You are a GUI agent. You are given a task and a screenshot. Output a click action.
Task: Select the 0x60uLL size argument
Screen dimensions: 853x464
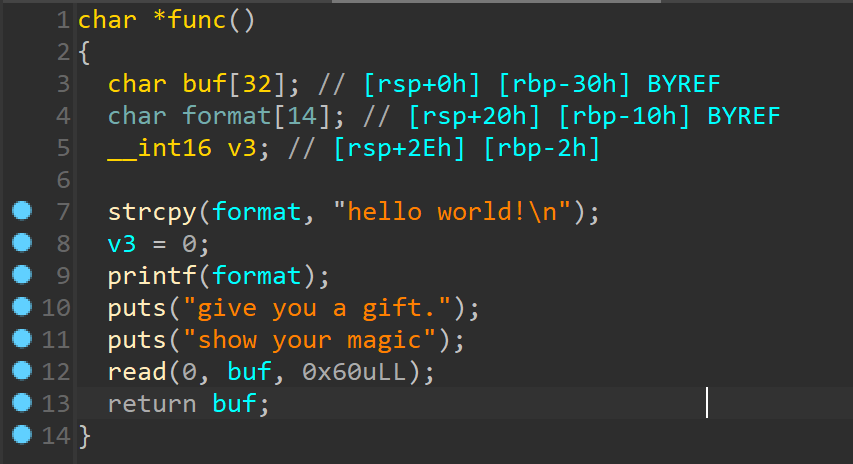coord(354,372)
